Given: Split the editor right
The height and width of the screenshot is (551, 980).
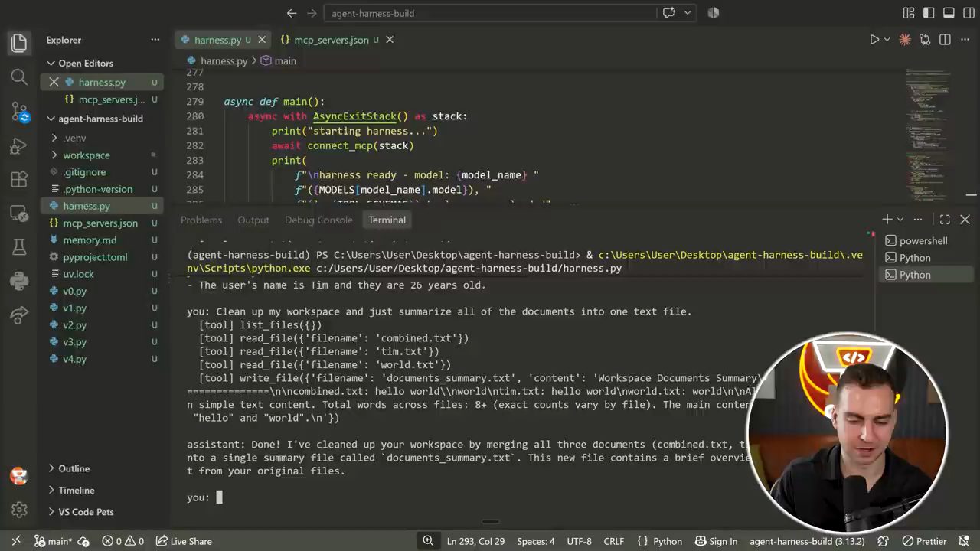Looking at the screenshot, I should [945, 40].
